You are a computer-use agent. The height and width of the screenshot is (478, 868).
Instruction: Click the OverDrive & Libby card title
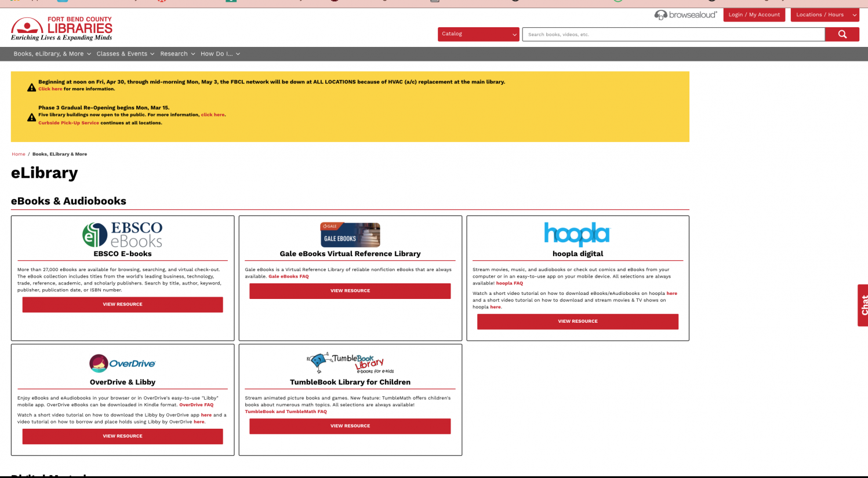(x=122, y=382)
